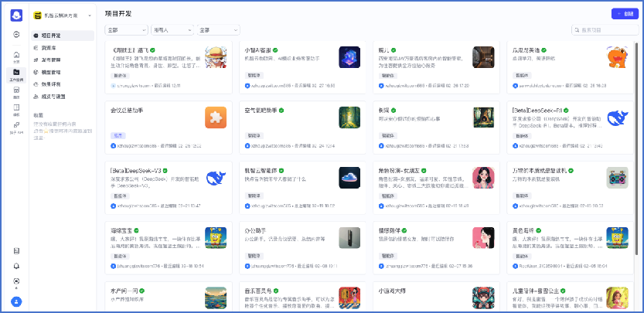Click the girl portrait on 角色扮演-女朋友 card
644x313 pixels.
[483, 178]
